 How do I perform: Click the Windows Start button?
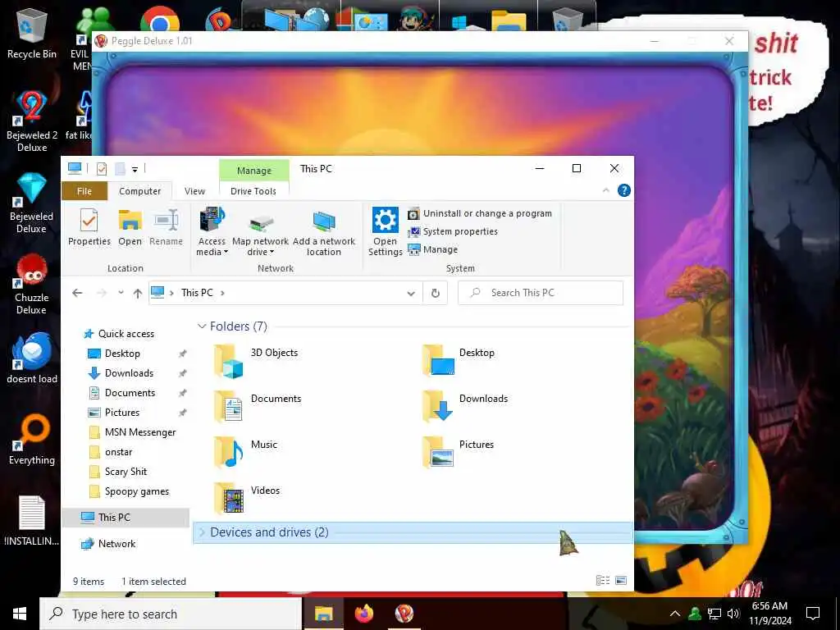point(20,614)
